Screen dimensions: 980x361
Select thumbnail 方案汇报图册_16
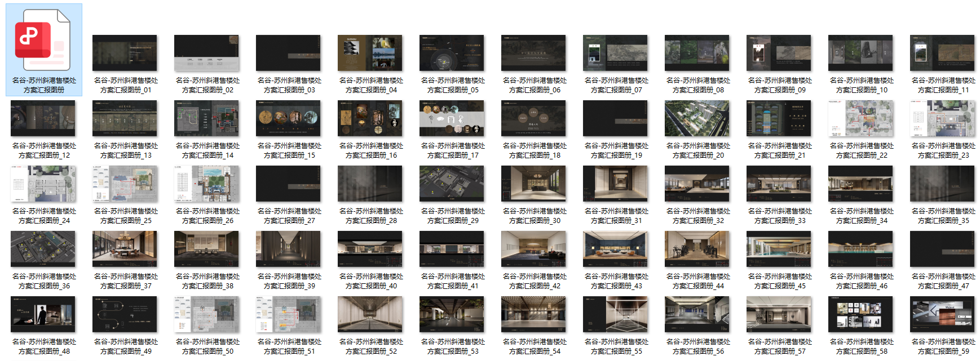tap(370, 118)
